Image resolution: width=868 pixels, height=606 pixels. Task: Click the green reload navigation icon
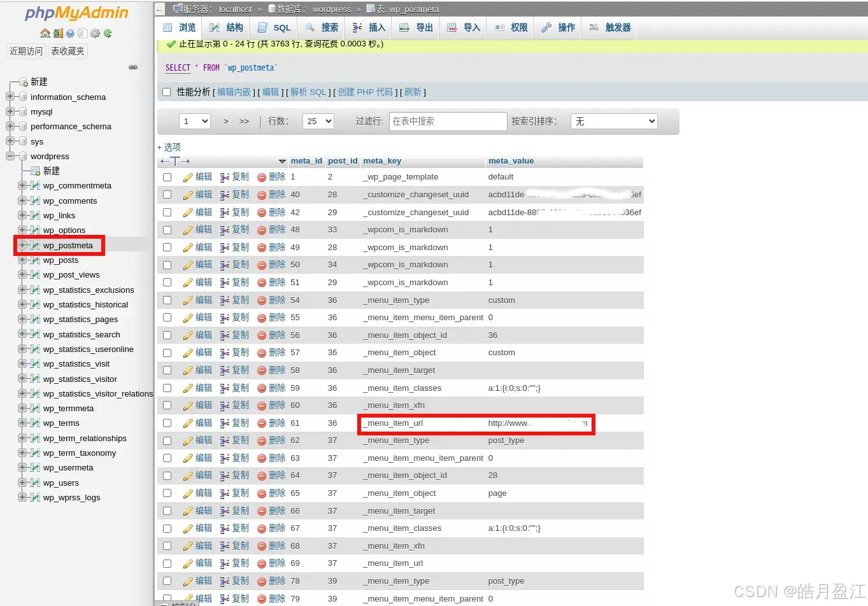[x=108, y=33]
